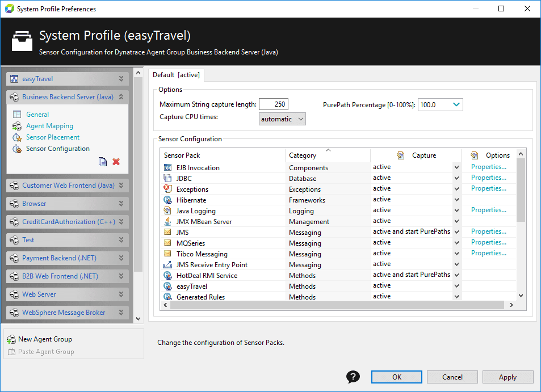This screenshot has width=541, height=392.
Task: Click the General page icon
Action: point(17,114)
